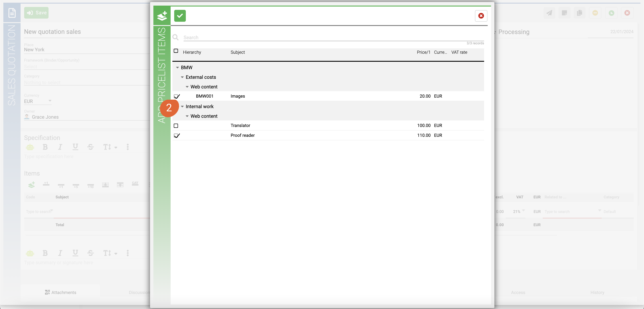Viewport: 644px width, 309px height.
Task: Switch to the Attachments tab
Action: coord(60,292)
